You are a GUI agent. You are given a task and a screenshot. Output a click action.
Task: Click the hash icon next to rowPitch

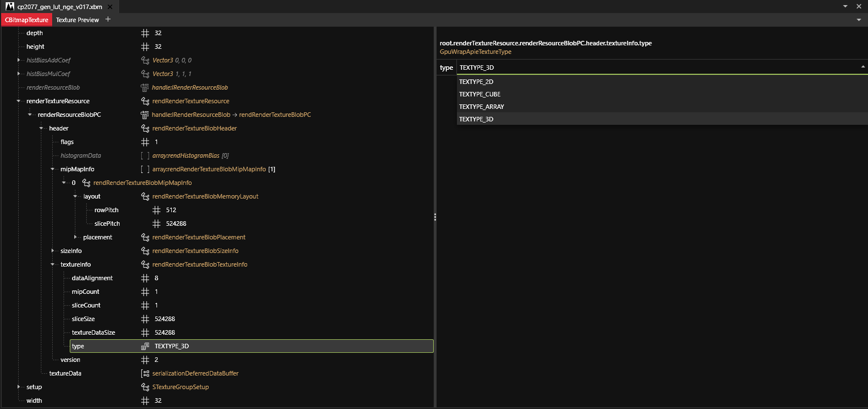(x=156, y=210)
